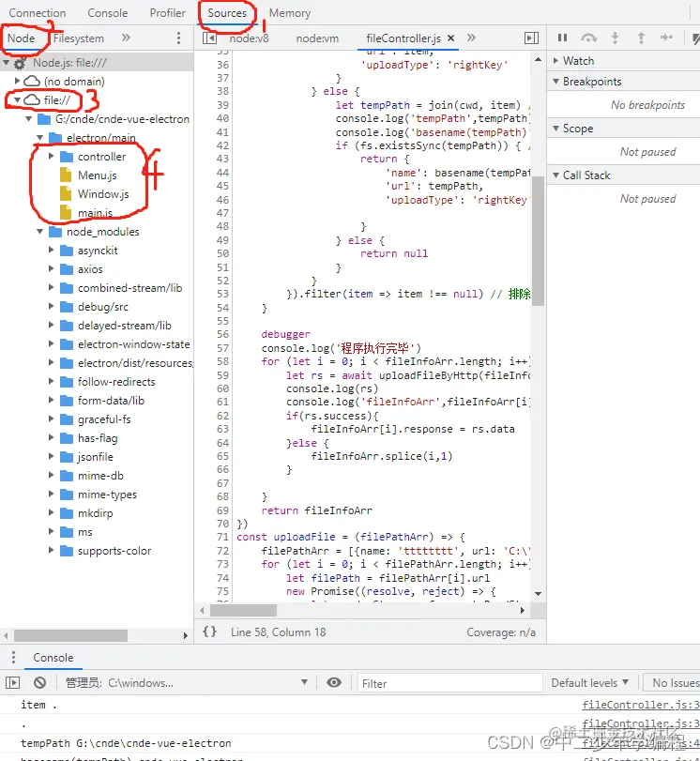Click the code editor horizontal scrollbar
This screenshot has height=761, width=700.
pos(244,610)
